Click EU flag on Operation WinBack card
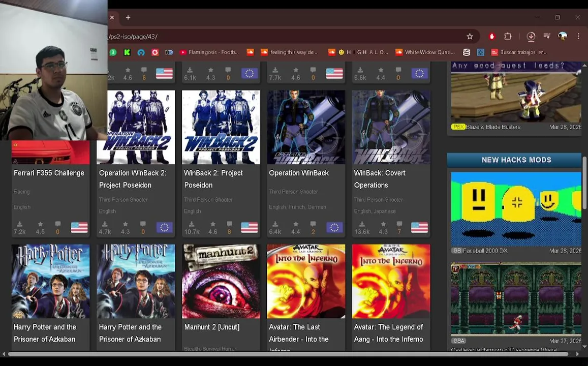The width and height of the screenshot is (588, 366). coord(334,228)
